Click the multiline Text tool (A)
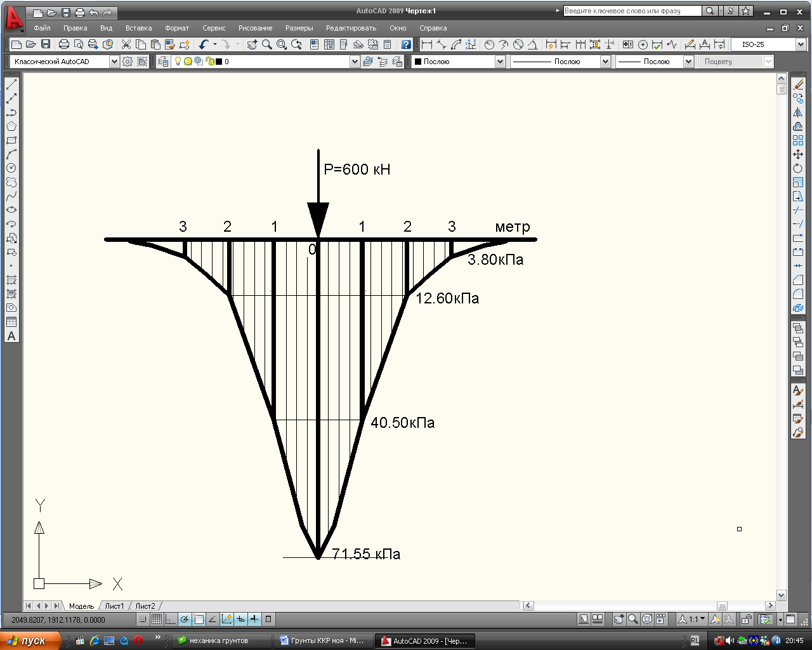The image size is (812, 650). pyautogui.click(x=11, y=336)
